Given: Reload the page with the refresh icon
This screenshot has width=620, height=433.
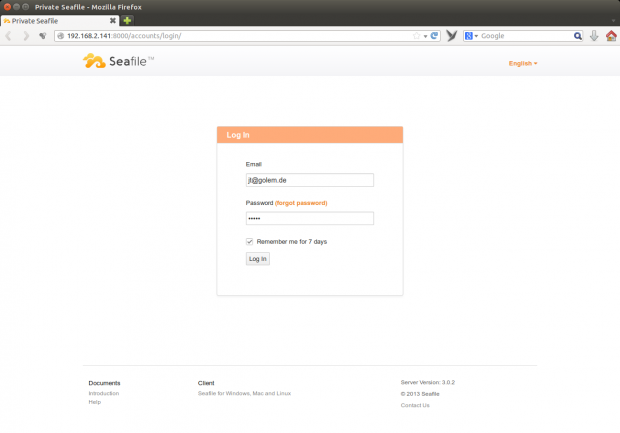Looking at the screenshot, I should pos(434,36).
